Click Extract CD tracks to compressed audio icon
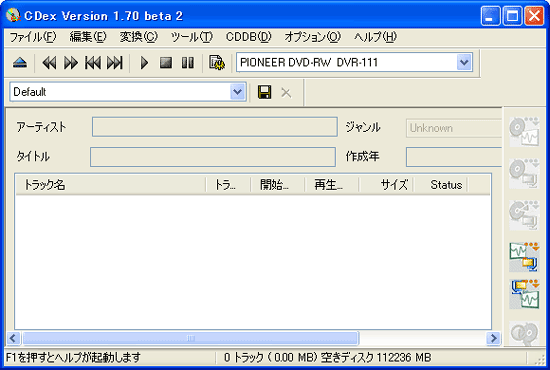 (524, 173)
